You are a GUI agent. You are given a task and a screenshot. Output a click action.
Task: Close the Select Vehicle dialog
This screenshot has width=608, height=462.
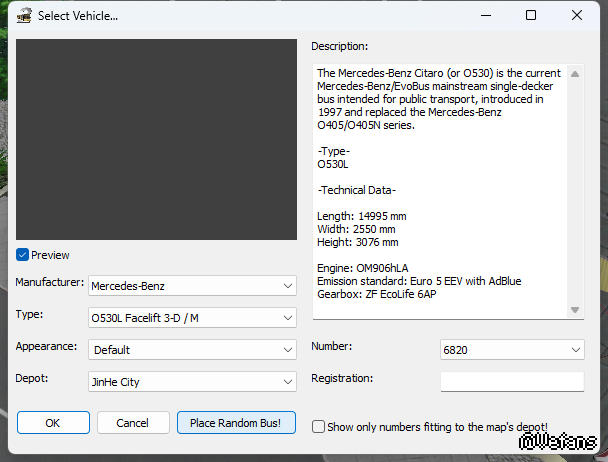pos(578,15)
